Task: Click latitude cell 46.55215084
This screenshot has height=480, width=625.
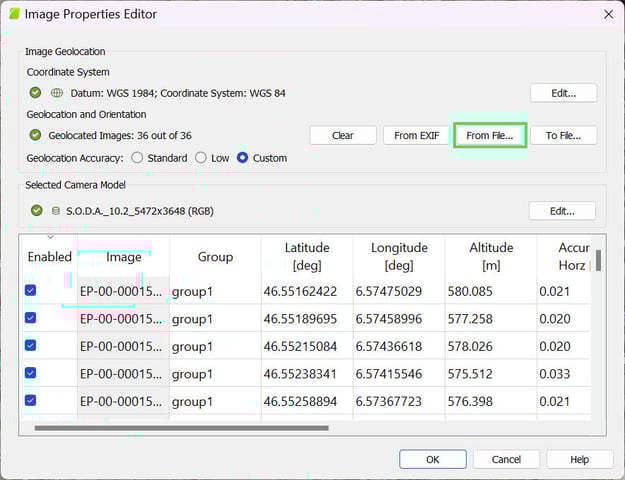Action: coord(307,346)
